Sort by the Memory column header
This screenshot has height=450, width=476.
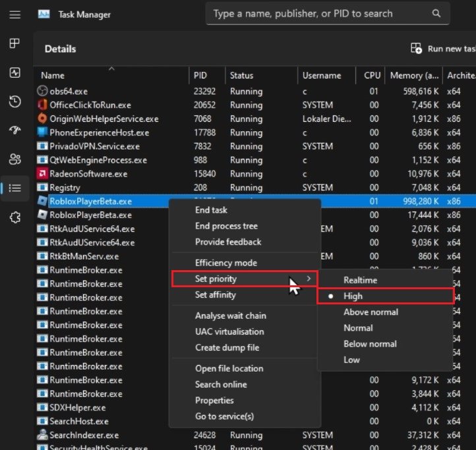414,75
